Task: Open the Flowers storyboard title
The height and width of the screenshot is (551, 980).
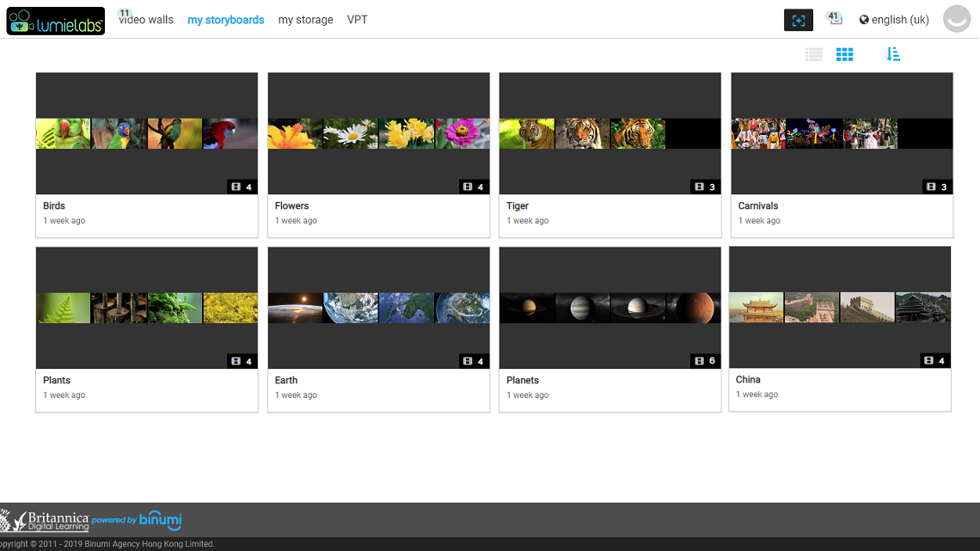Action: pos(291,206)
